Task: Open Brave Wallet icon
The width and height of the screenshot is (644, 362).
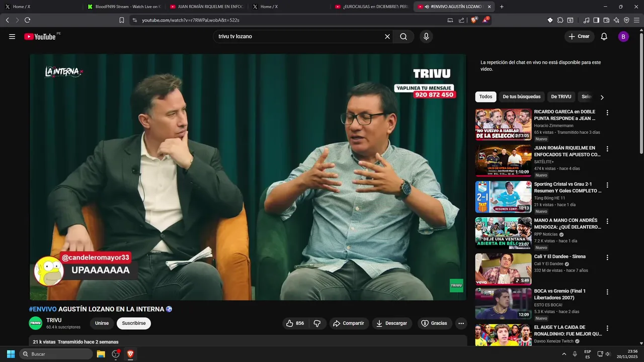Action: click(606, 20)
